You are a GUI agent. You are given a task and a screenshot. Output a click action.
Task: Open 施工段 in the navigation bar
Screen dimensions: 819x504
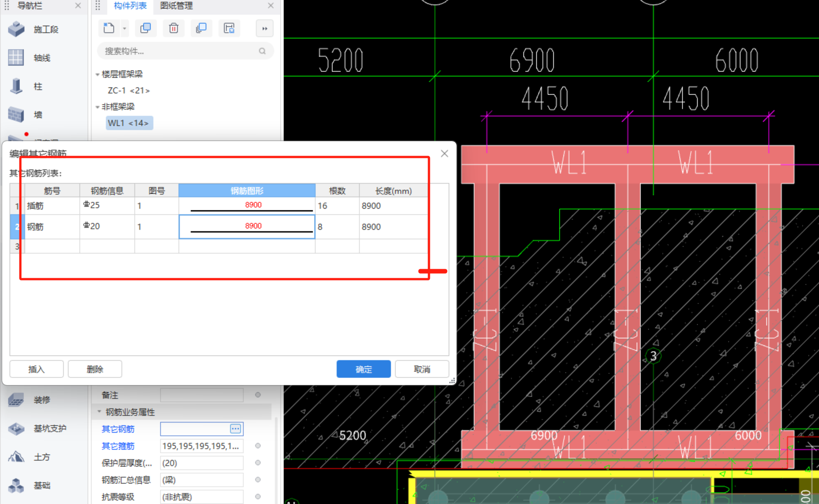pyautogui.click(x=34, y=29)
